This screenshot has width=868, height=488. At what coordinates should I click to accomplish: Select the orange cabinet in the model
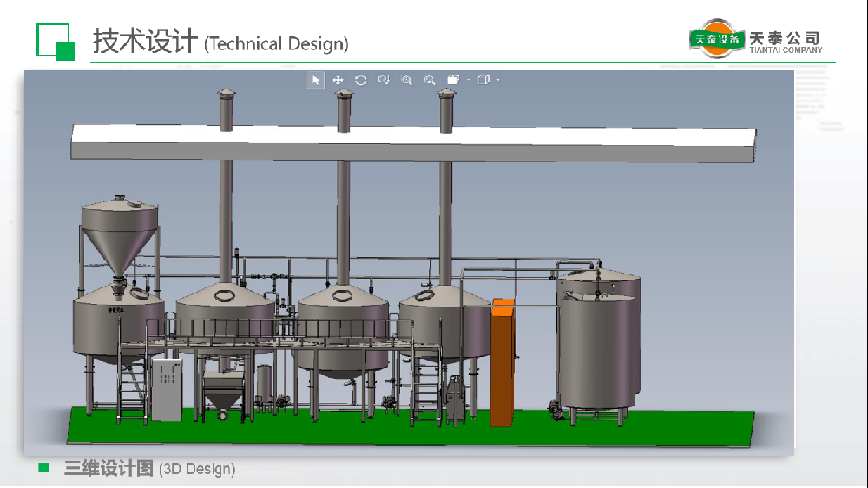[502, 365]
